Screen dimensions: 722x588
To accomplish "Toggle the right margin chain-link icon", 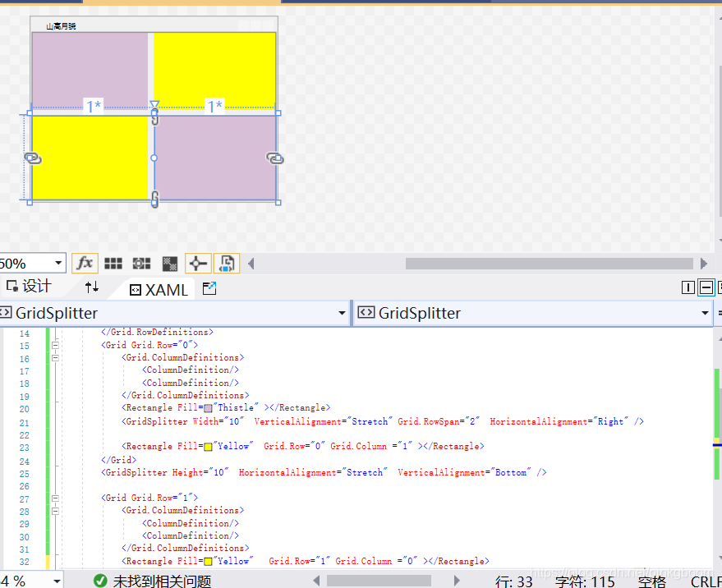I will point(275,158).
